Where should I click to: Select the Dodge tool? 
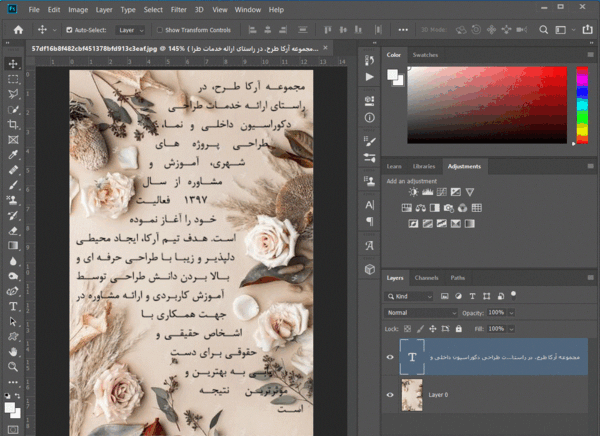(x=13, y=276)
